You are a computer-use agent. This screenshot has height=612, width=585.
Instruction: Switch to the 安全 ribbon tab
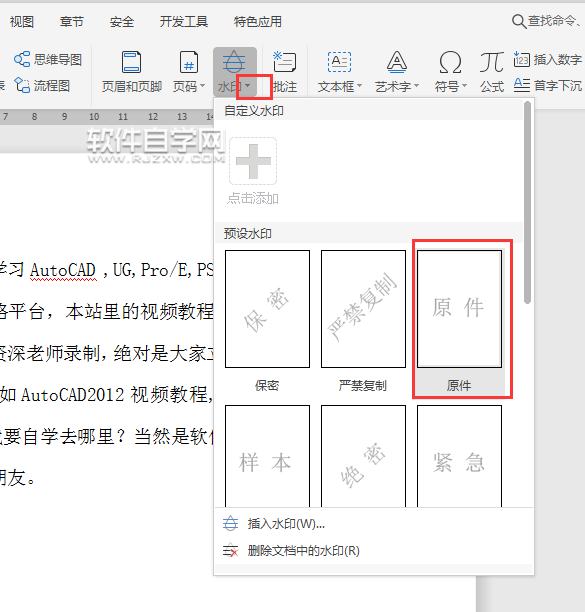coord(122,21)
